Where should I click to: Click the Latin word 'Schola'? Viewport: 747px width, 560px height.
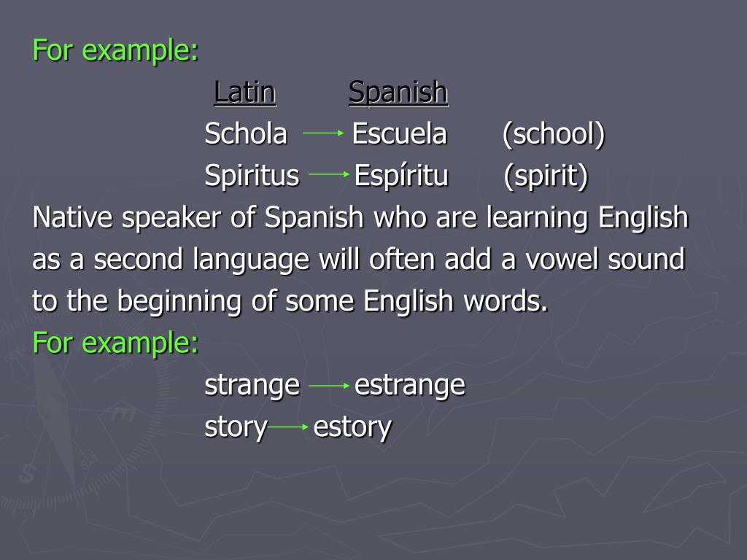[x=246, y=133]
